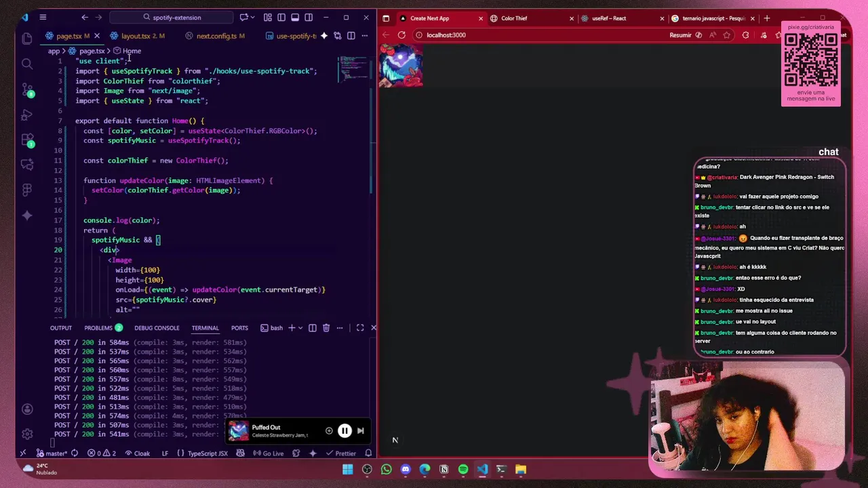Open a new browser tab with plus
The width and height of the screenshot is (868, 488).
(767, 18)
